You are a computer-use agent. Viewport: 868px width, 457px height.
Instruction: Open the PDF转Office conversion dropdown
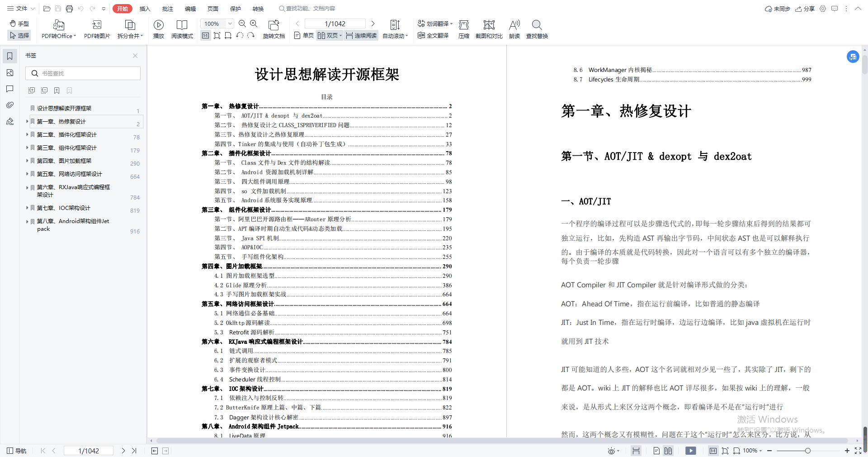pyautogui.click(x=59, y=29)
